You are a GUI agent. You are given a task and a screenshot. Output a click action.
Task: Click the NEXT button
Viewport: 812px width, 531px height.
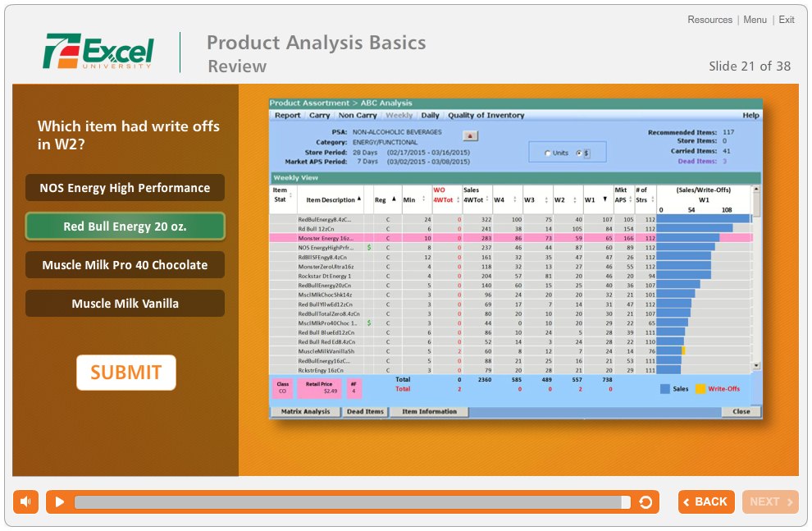click(x=770, y=501)
